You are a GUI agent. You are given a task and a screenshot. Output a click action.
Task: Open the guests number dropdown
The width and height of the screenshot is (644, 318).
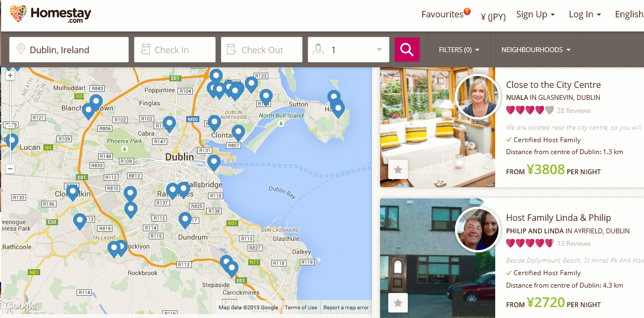point(348,49)
